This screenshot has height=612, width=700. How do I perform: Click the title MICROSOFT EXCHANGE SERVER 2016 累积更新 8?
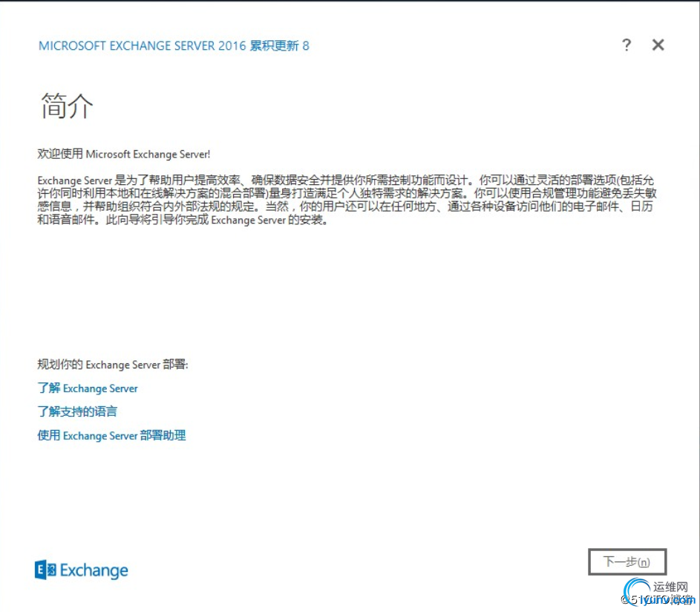(x=174, y=45)
